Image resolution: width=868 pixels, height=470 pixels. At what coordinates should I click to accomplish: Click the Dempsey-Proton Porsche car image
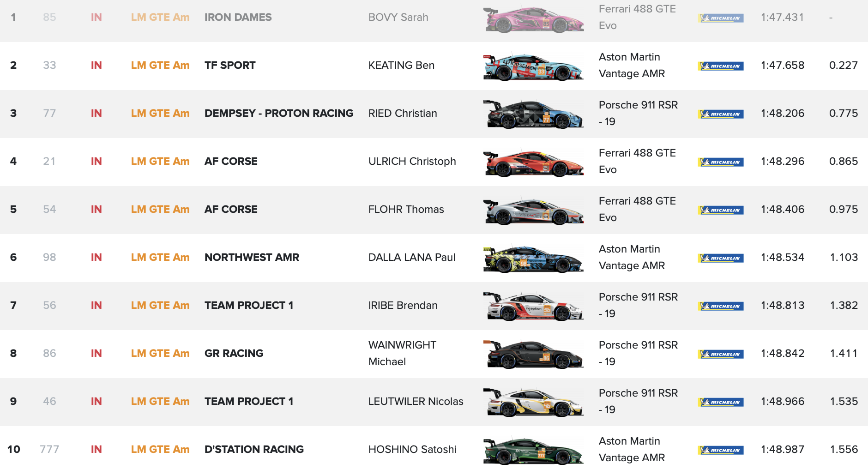(x=533, y=114)
